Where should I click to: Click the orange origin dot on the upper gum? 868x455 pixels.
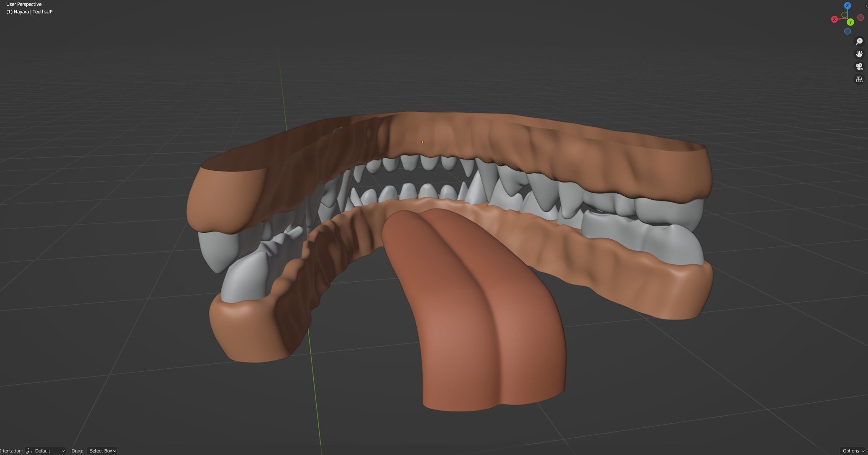(x=422, y=142)
